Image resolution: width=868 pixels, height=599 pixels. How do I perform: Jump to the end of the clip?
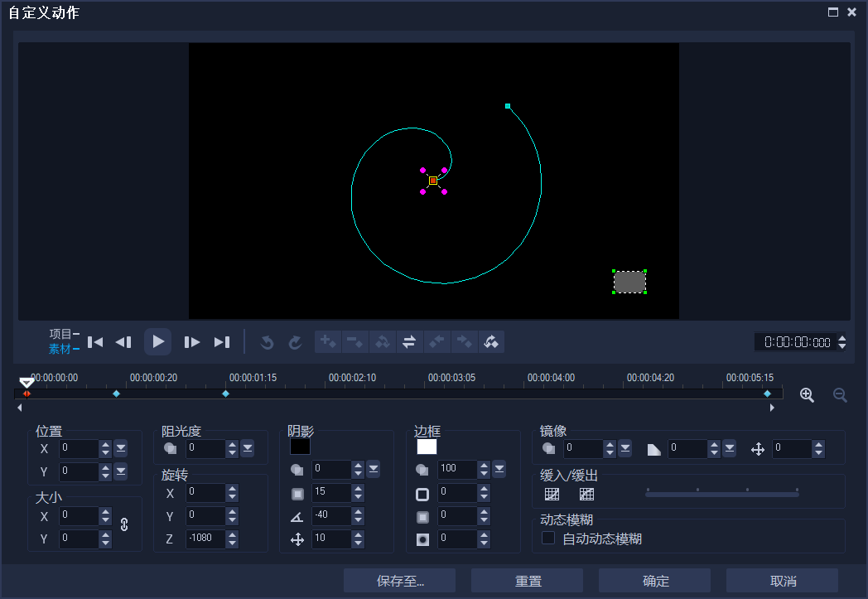tap(222, 342)
